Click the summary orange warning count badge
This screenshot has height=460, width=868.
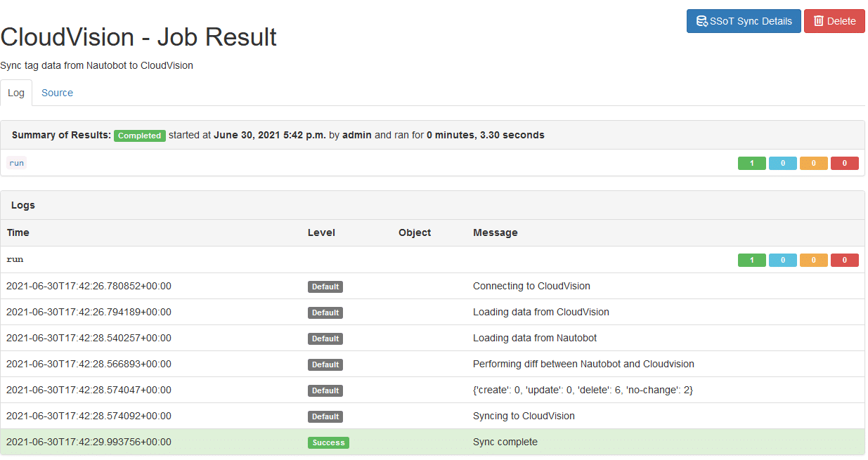814,163
